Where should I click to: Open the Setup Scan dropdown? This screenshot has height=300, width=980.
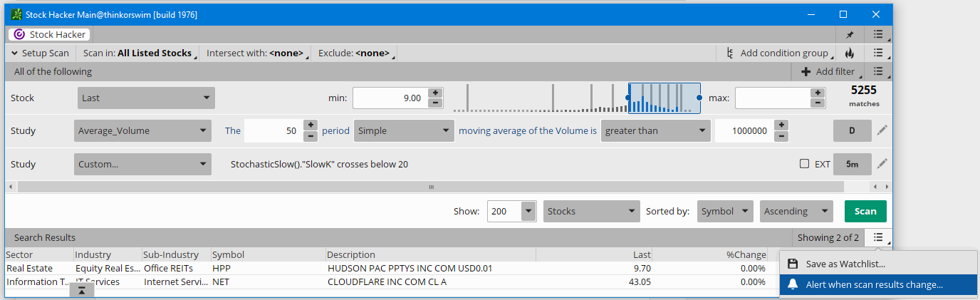pos(40,53)
